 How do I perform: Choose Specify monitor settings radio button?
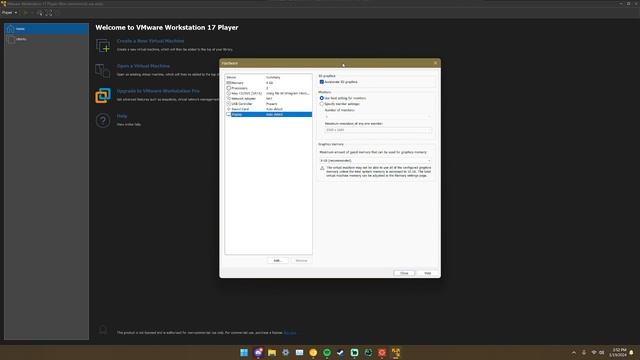(322, 104)
